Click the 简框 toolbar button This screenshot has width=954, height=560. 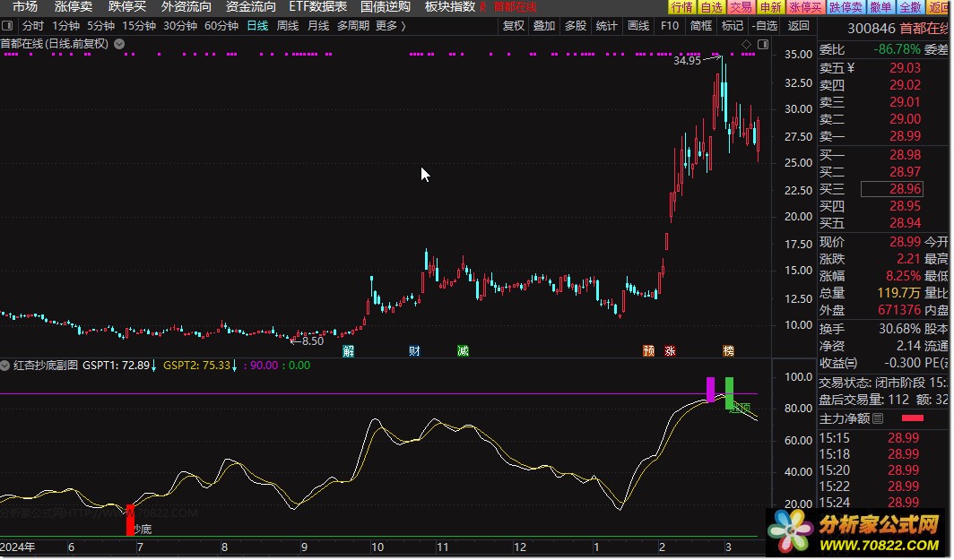[701, 26]
